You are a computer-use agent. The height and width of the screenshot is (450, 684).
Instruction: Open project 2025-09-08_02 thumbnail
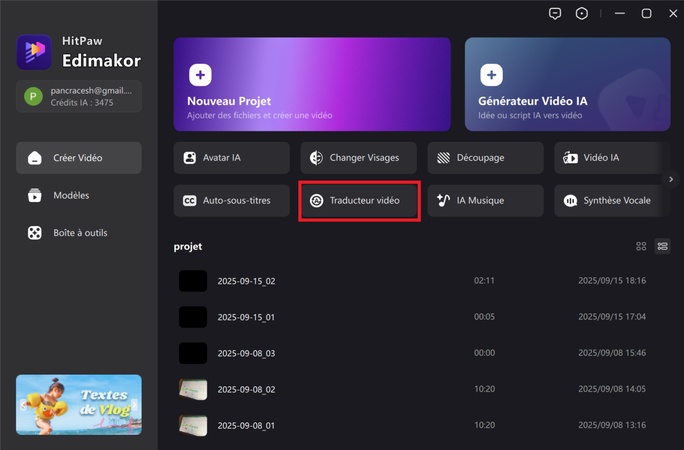click(x=193, y=389)
